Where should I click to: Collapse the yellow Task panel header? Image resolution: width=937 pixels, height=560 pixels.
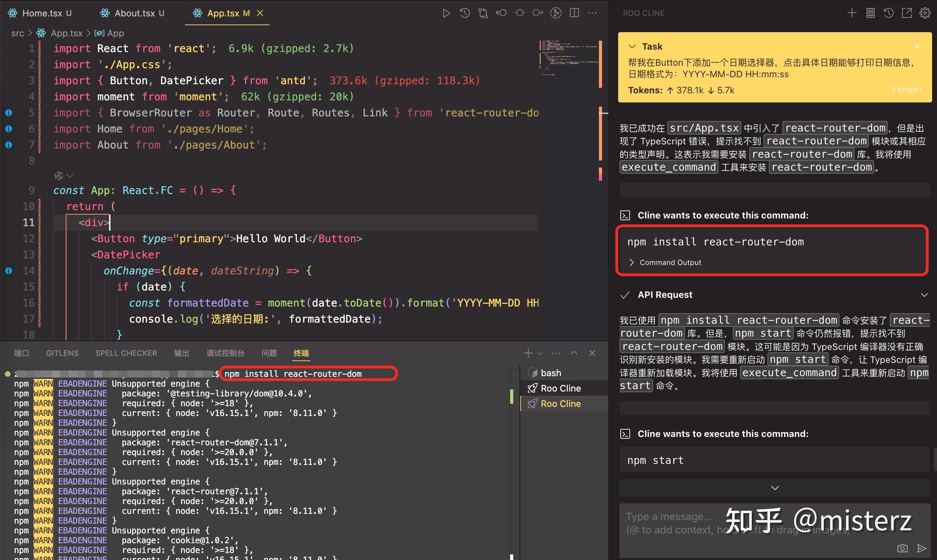click(632, 46)
